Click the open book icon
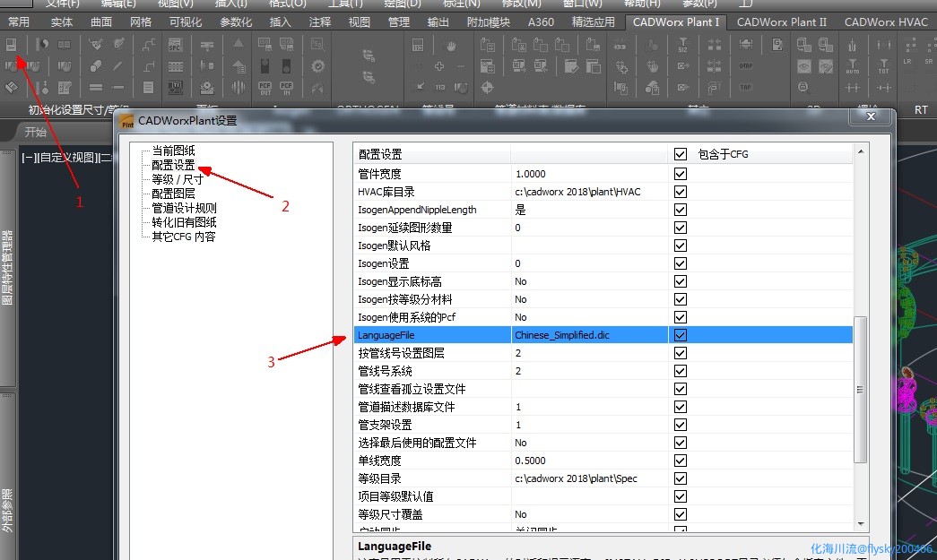 coord(64,45)
